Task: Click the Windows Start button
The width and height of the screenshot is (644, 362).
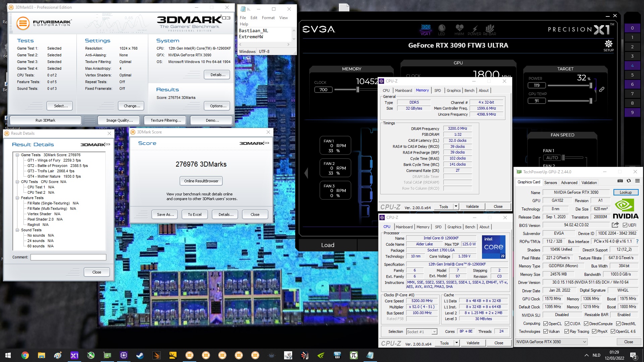Action: 8,355
